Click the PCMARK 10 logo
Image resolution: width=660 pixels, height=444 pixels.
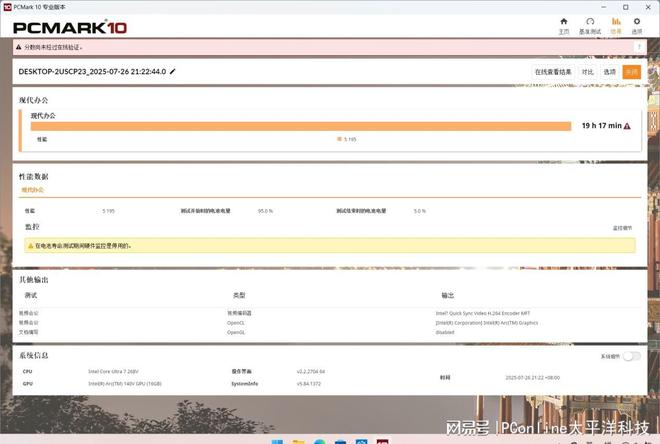point(70,28)
